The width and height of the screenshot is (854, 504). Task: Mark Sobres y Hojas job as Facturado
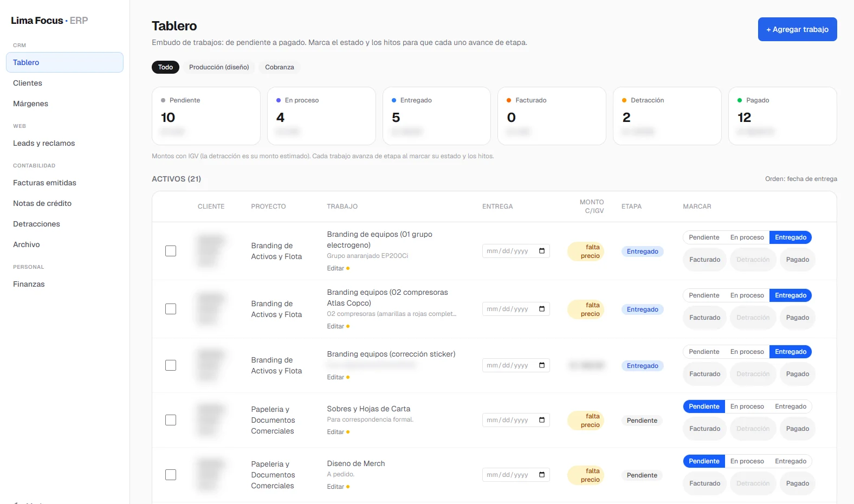pos(704,429)
